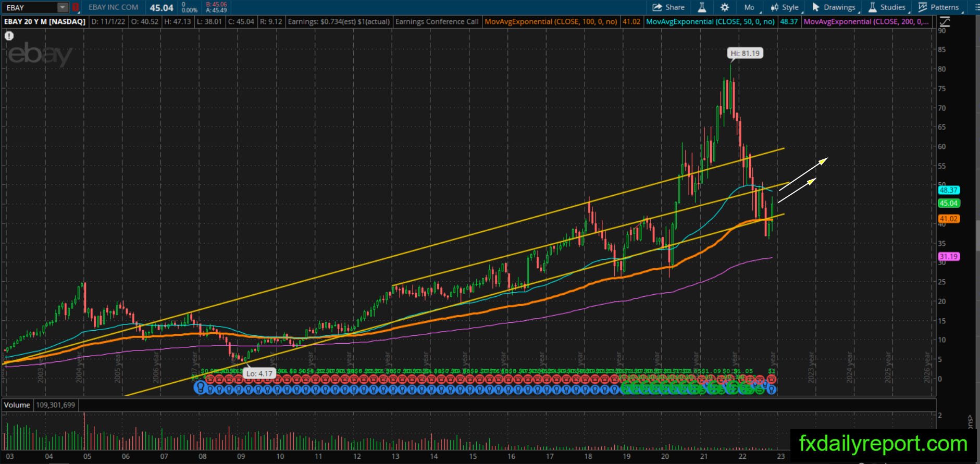Click the Hi: 81.19 price bubble
The width and height of the screenshot is (980, 464).
(745, 53)
